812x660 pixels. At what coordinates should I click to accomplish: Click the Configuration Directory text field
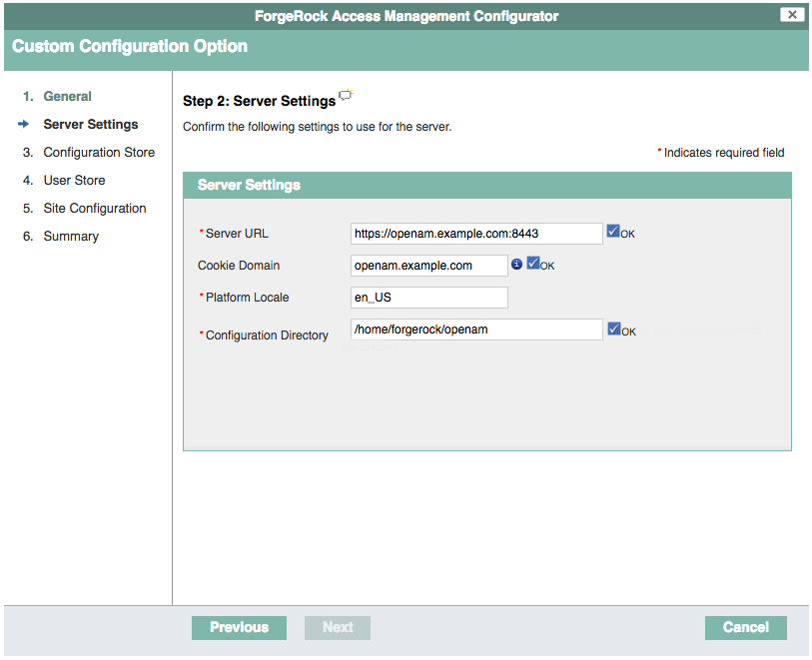pyautogui.click(x=476, y=330)
